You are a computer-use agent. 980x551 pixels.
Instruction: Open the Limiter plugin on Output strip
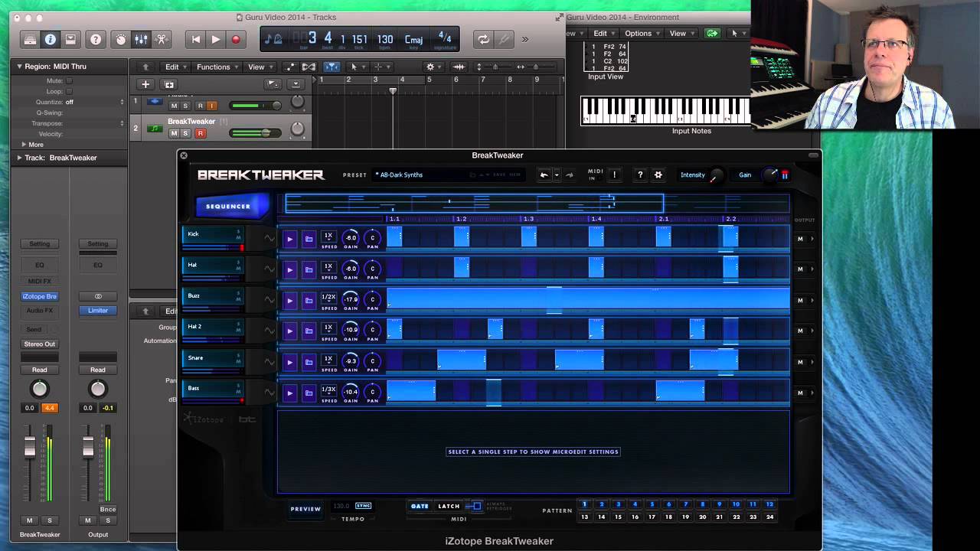point(98,311)
